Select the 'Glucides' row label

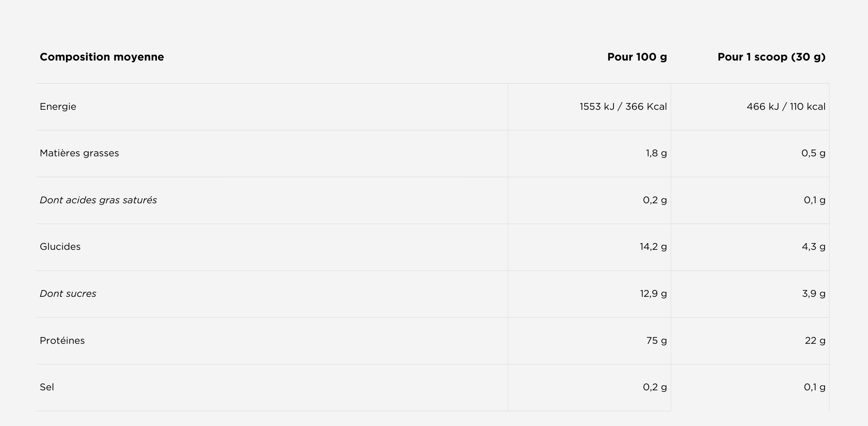pos(60,247)
